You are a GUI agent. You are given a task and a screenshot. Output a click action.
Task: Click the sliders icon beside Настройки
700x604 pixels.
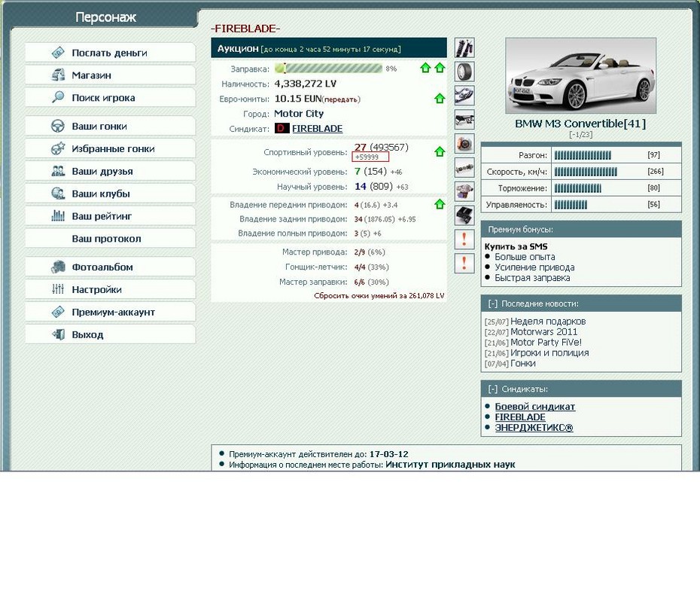point(58,289)
